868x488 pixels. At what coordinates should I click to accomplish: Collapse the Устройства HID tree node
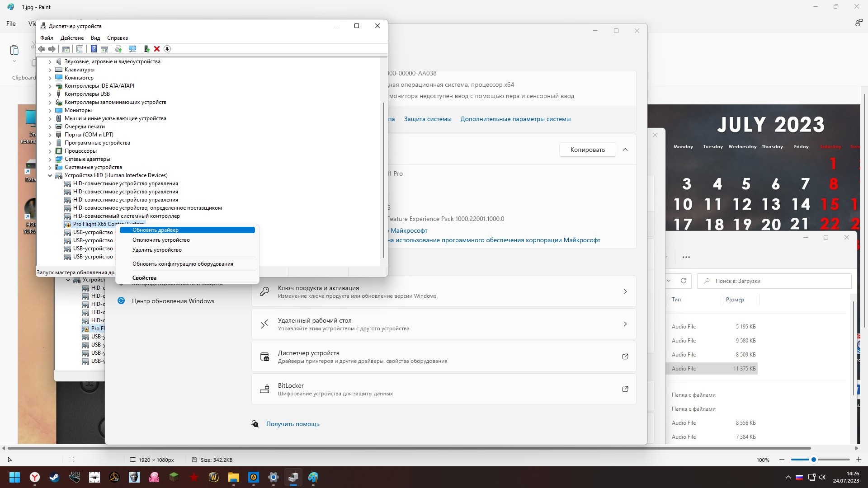click(x=50, y=175)
